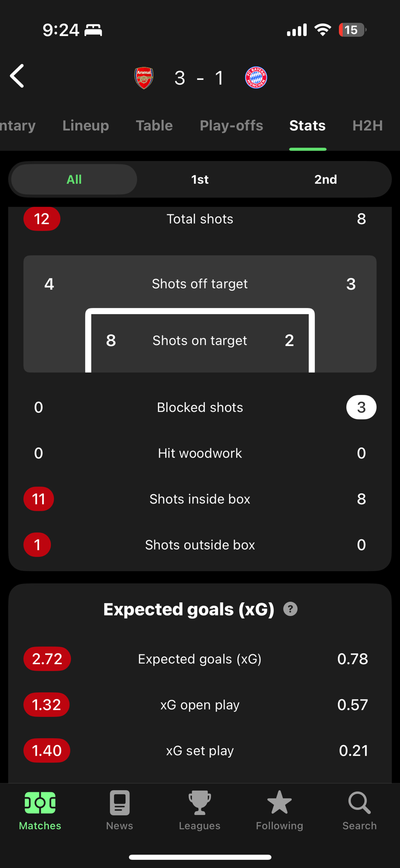Switch to the Table tab

click(x=154, y=125)
